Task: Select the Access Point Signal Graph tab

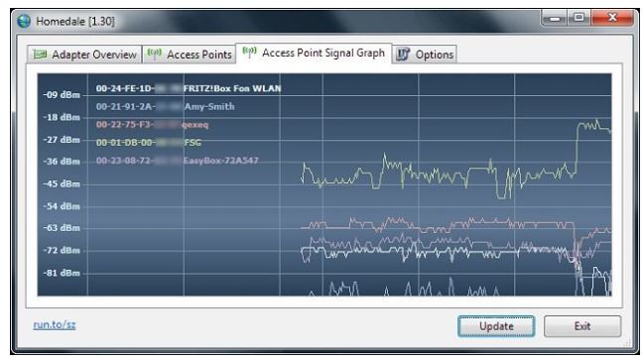Action: 314,53
